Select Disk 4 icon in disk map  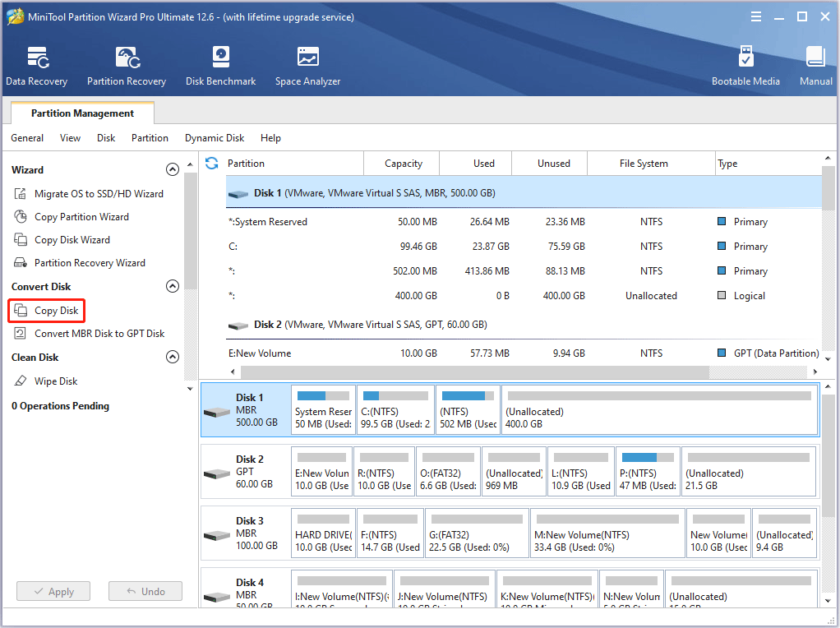click(x=217, y=597)
